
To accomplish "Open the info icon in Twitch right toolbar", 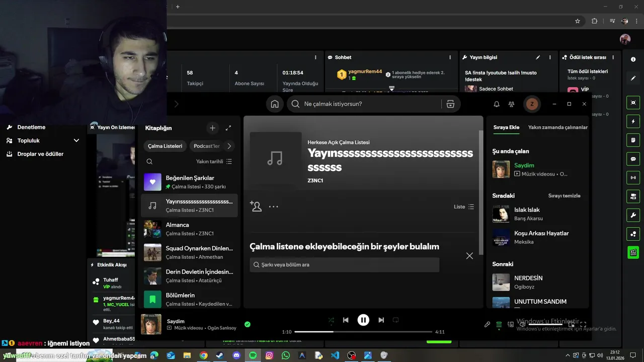I will (633, 59).
